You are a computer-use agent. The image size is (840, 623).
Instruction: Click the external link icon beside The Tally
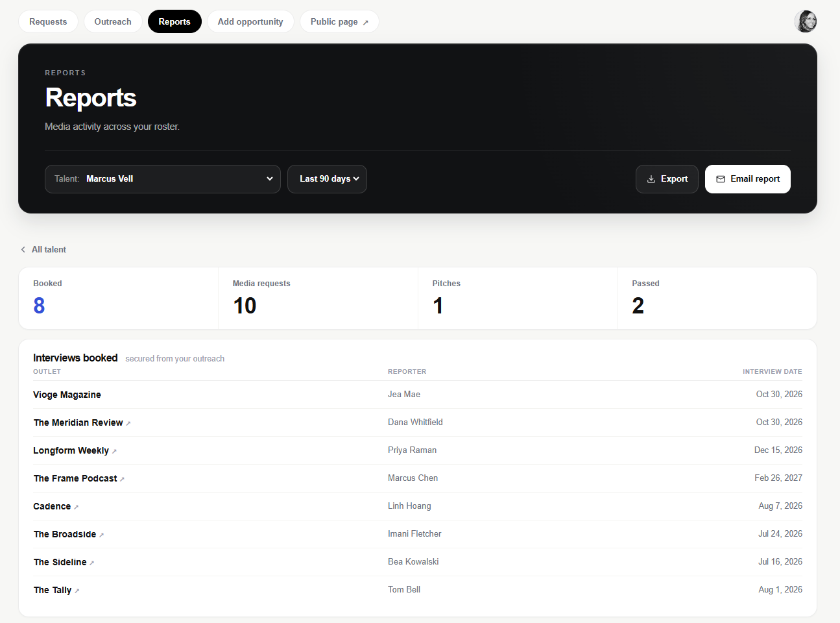coord(77,591)
